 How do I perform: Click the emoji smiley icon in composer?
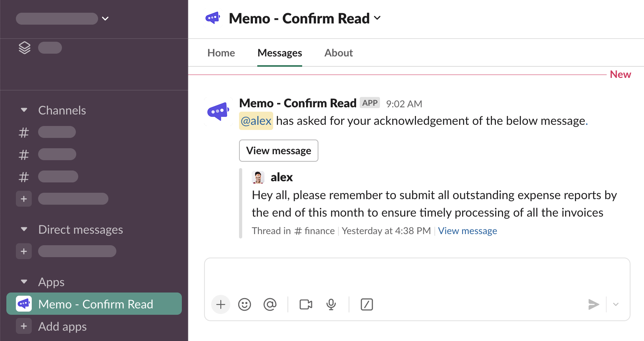245,304
